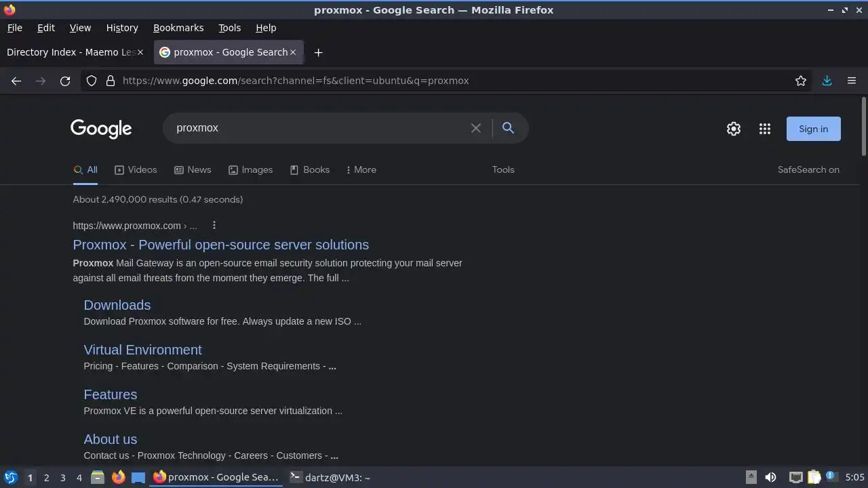Switch to workspace 2
This screenshot has height=488, width=868.
point(46,478)
